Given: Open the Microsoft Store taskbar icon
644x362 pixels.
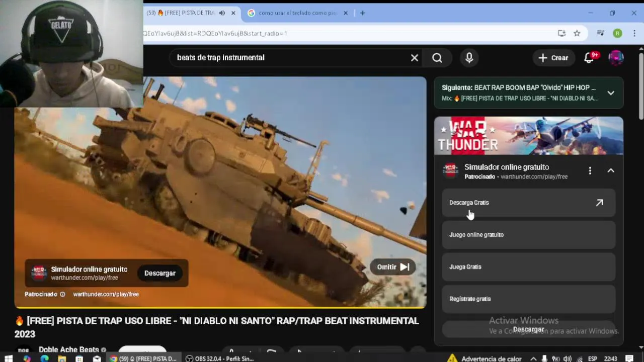Looking at the screenshot, I should [79, 358].
